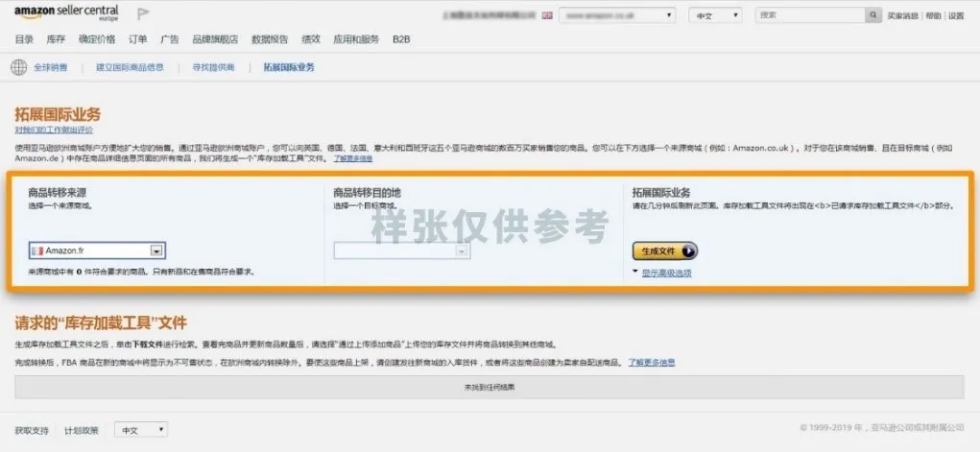The height and width of the screenshot is (452, 980).
Task: Click the UK flag icon in header
Action: [x=547, y=16]
